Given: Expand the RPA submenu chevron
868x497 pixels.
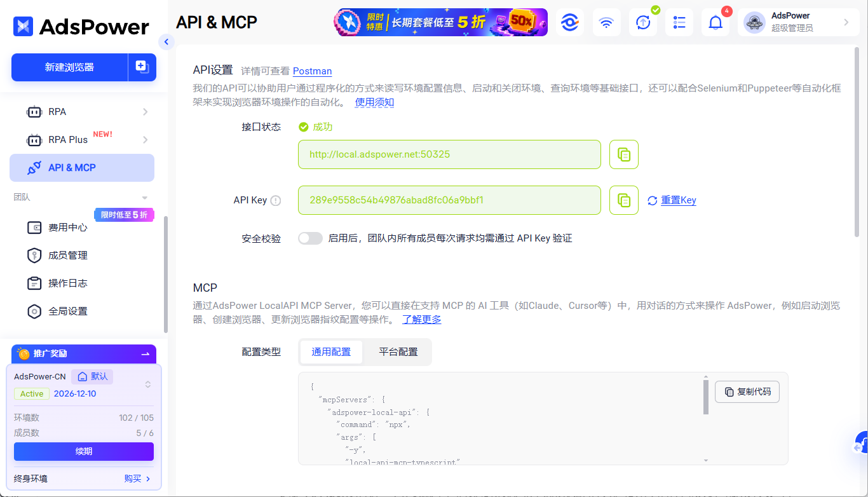Looking at the screenshot, I should (x=145, y=112).
